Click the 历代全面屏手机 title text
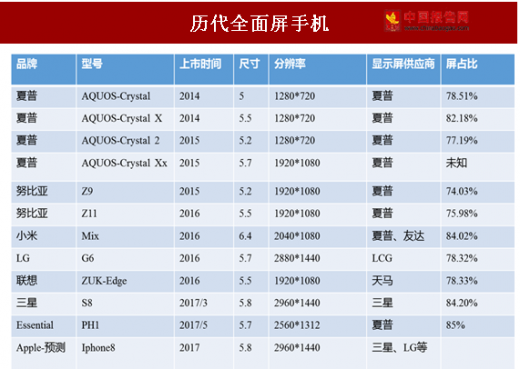Image resolution: width=520 pixels, height=369 pixels. 259,24
